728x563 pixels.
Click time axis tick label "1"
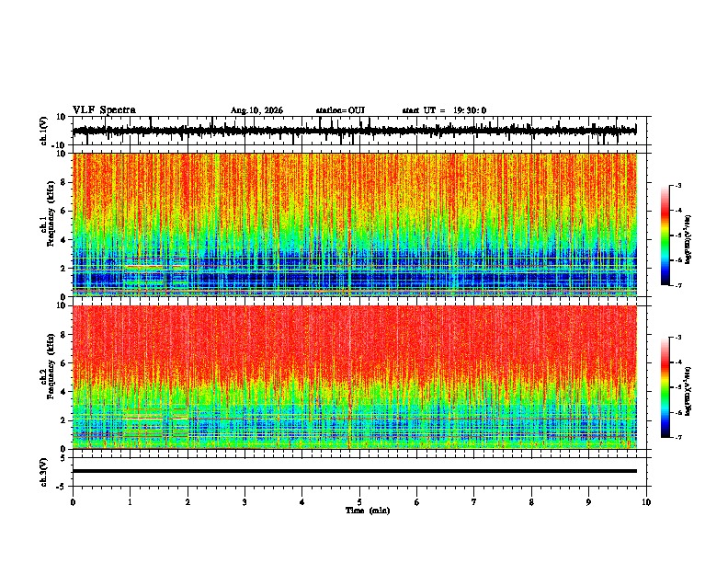coord(130,502)
